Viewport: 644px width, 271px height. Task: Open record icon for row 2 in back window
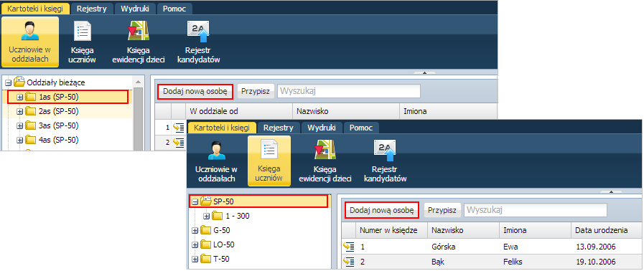click(x=178, y=142)
